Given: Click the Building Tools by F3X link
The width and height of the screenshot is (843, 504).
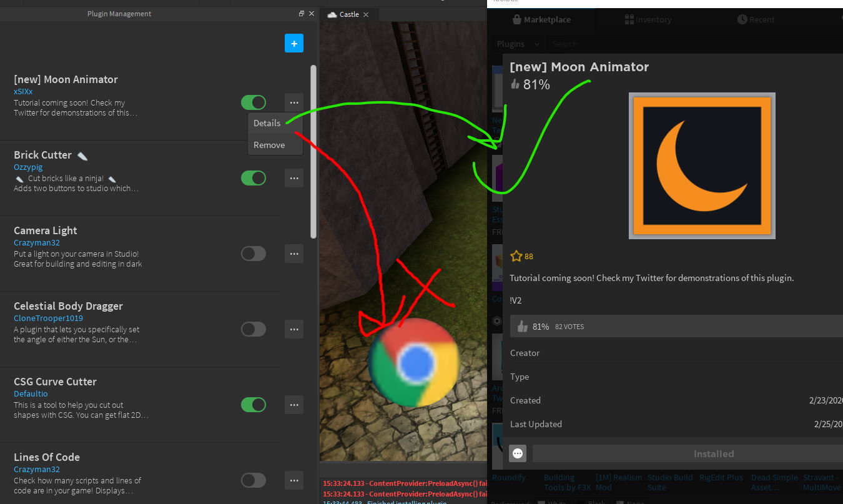Looking at the screenshot, I should [x=566, y=482].
